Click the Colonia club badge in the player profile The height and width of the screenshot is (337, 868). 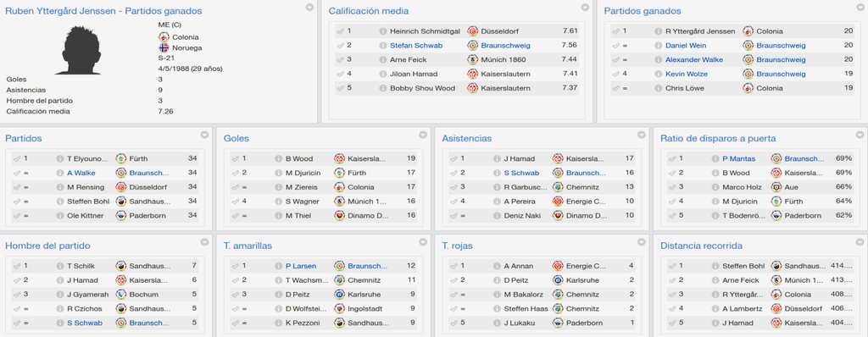(164, 36)
